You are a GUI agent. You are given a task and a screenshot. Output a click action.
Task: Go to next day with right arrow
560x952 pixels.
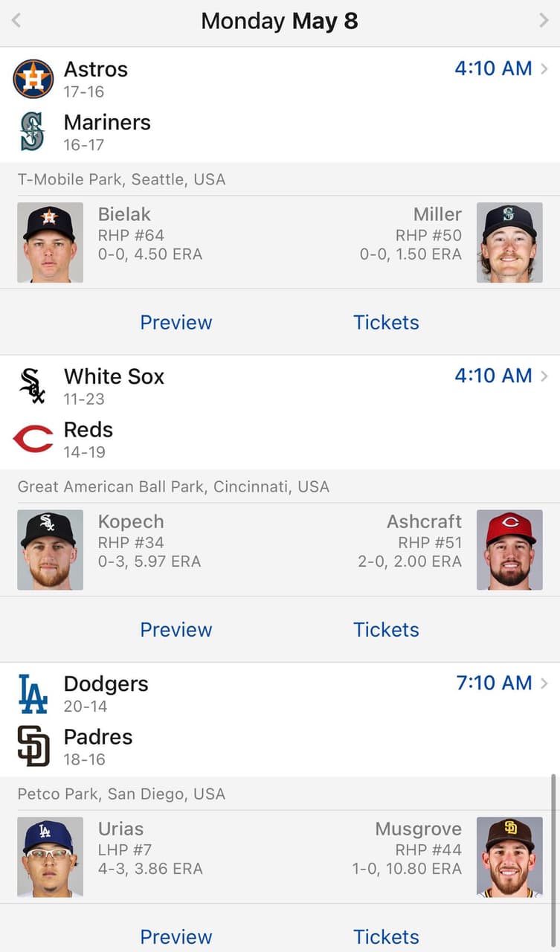click(544, 21)
